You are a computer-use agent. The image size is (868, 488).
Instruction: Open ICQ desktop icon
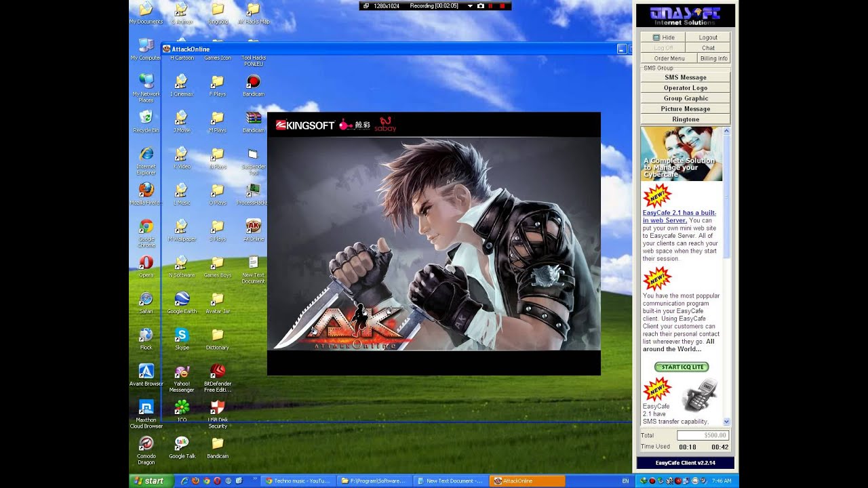tap(182, 411)
